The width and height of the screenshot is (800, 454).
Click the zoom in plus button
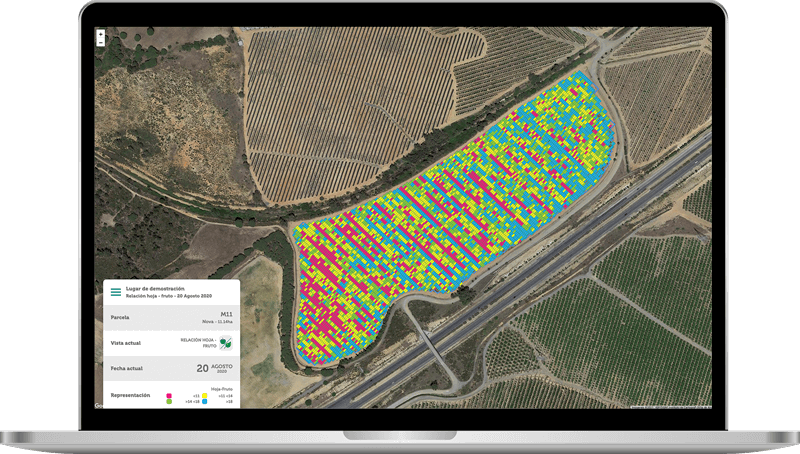100,34
